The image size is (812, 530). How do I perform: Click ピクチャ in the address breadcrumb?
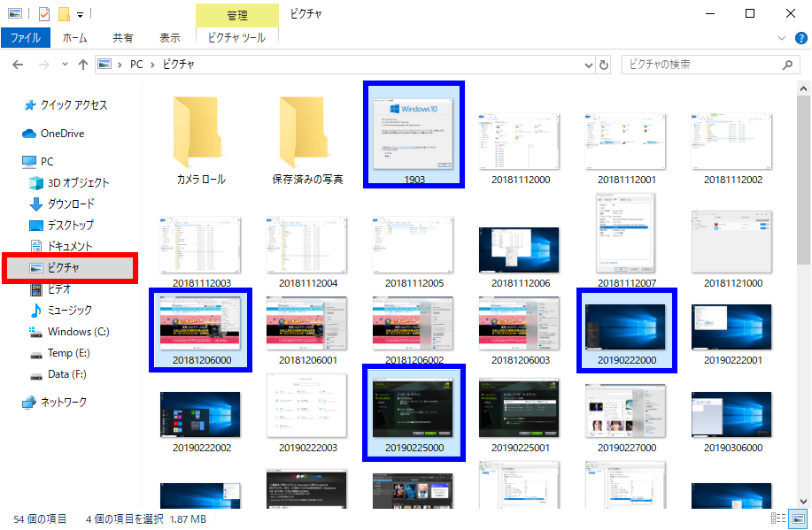coord(178,65)
